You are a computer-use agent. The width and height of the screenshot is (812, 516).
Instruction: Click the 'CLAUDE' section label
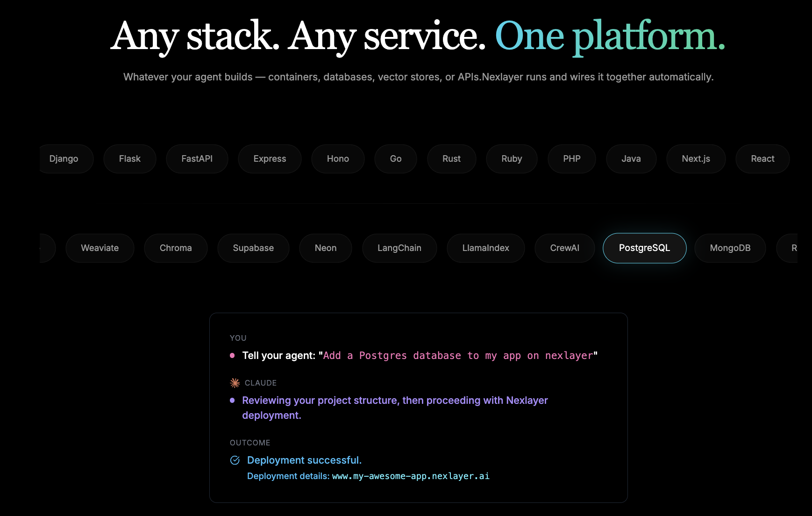261,383
